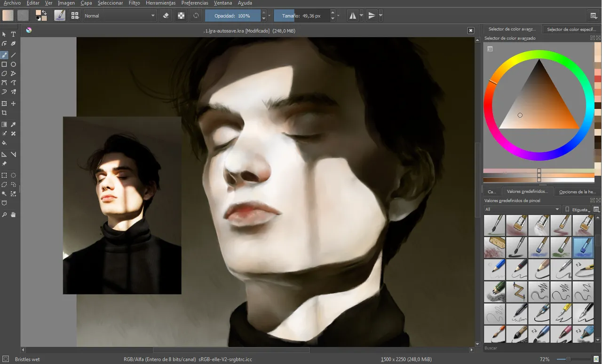Select the Zoom tool

[x=4, y=215]
